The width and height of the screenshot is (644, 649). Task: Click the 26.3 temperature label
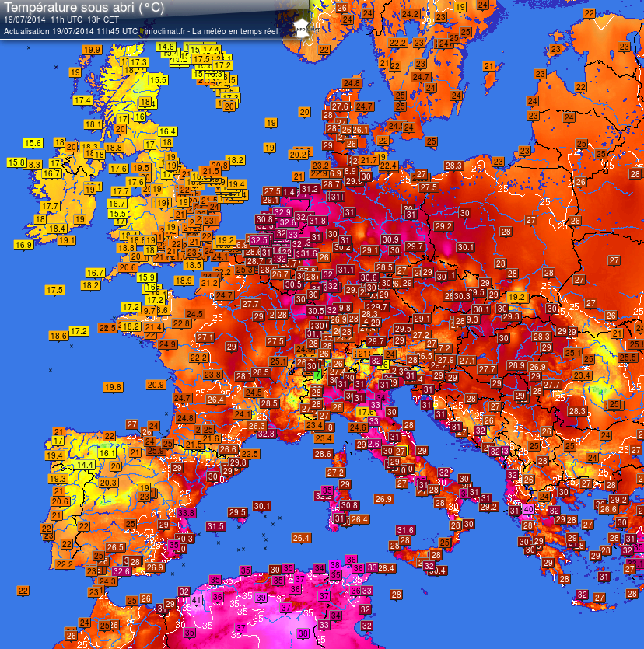[x=257, y=425]
